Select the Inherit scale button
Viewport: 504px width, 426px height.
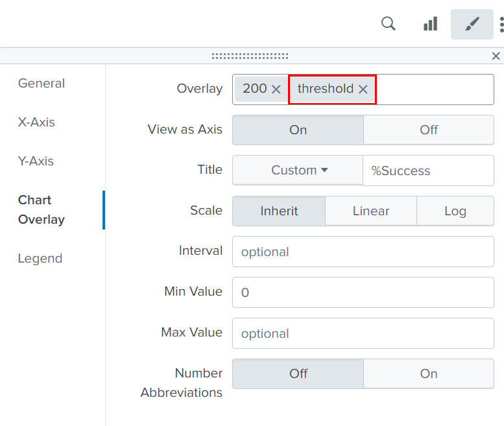(279, 211)
